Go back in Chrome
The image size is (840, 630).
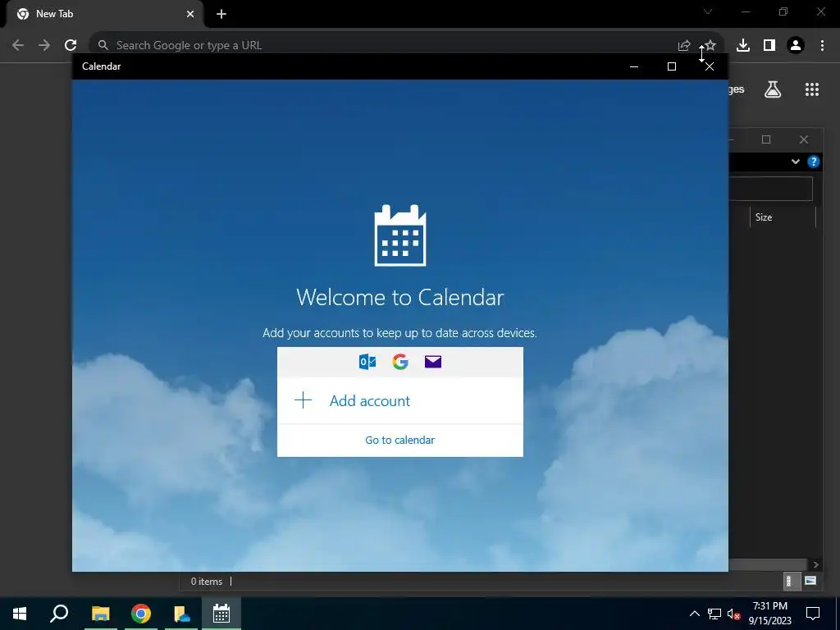click(18, 45)
